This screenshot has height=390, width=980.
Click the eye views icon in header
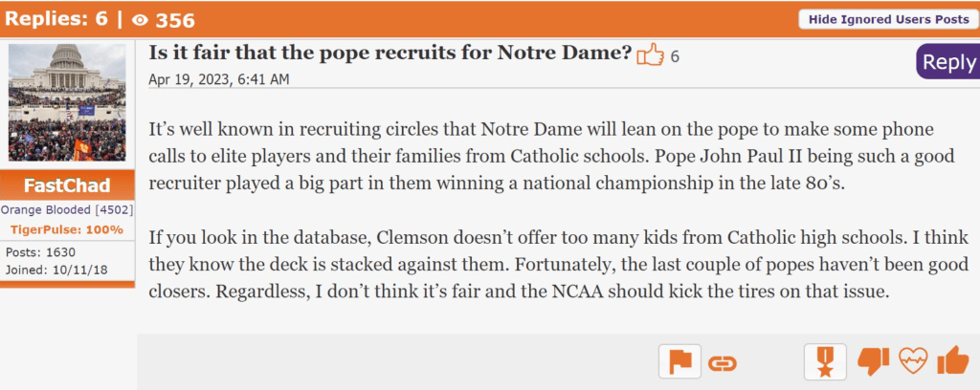(139, 19)
